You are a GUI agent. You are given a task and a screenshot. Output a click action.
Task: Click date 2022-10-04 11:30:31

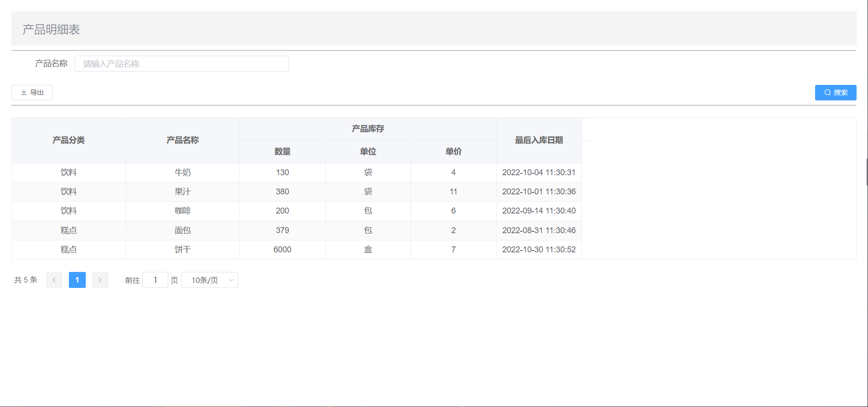(x=539, y=172)
